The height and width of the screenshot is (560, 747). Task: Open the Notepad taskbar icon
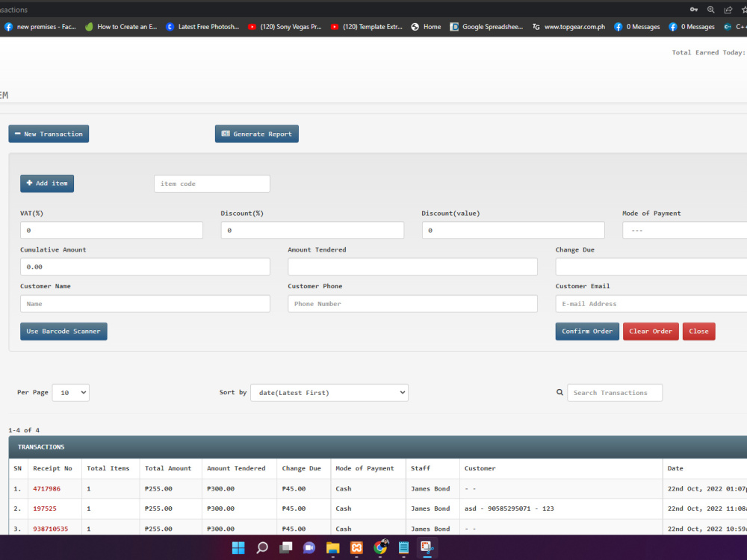pyautogui.click(x=403, y=547)
